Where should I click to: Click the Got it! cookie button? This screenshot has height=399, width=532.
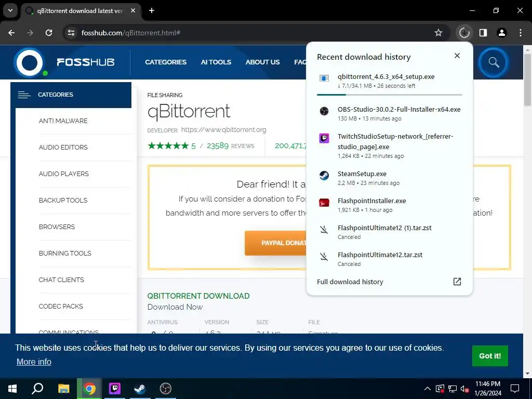coord(490,356)
